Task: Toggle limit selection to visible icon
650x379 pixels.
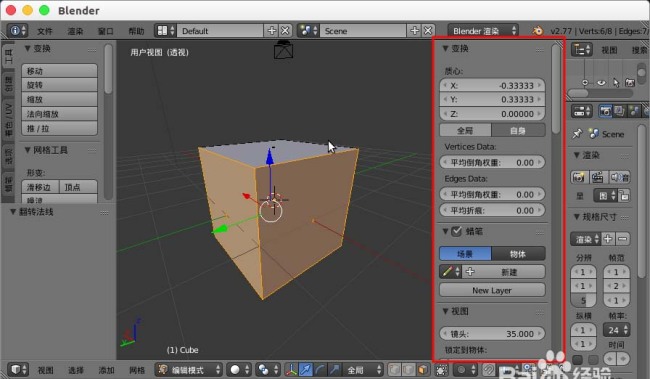Action: (x=442, y=369)
